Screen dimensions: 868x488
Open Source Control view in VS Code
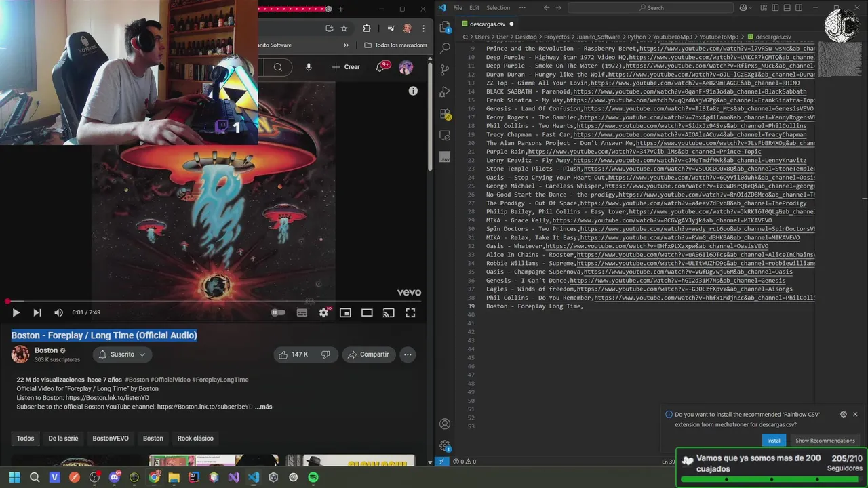coord(445,70)
